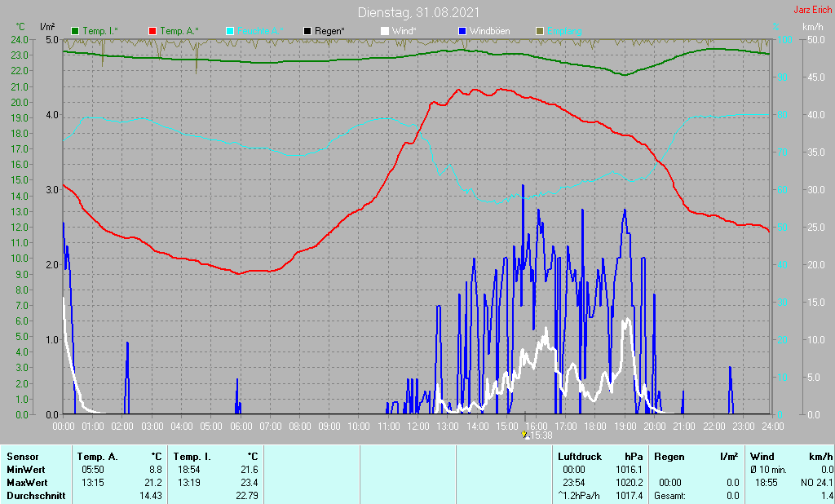The height and width of the screenshot is (504, 835).
Task: Click the Temp. A. minimum time '05:50'
Action: click(x=93, y=470)
